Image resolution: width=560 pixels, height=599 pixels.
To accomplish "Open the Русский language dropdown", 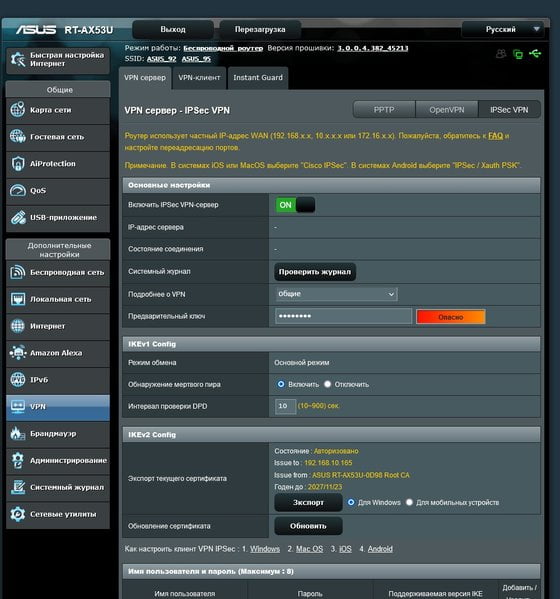I will 503,29.
